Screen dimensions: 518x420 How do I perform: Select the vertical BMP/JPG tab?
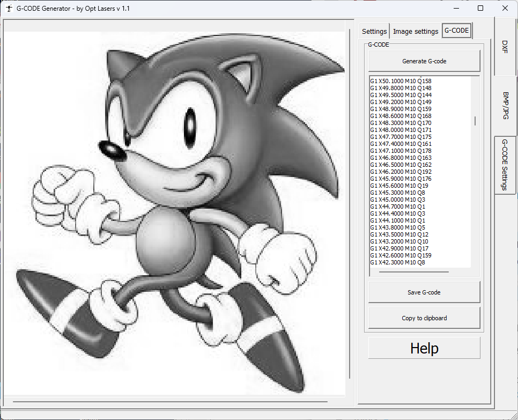click(x=505, y=105)
